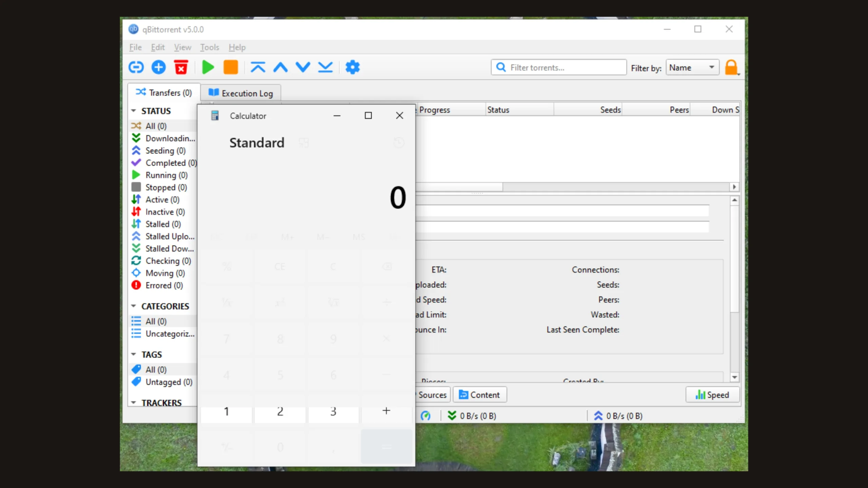Move torrent down in queue icon
The width and height of the screenshot is (868, 488).
point(303,67)
